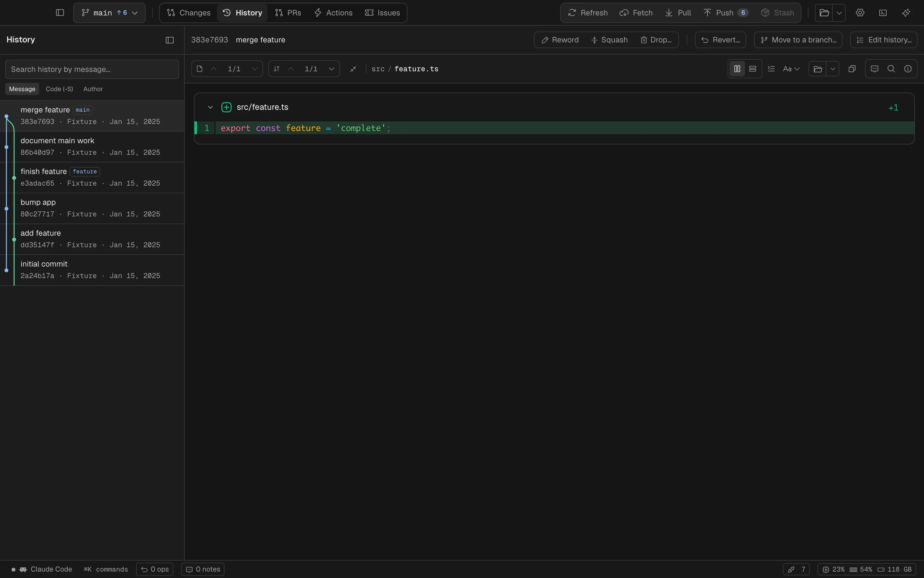Jump to the previous changed file with the up arrow
This screenshot has width=924, height=578.
click(214, 69)
